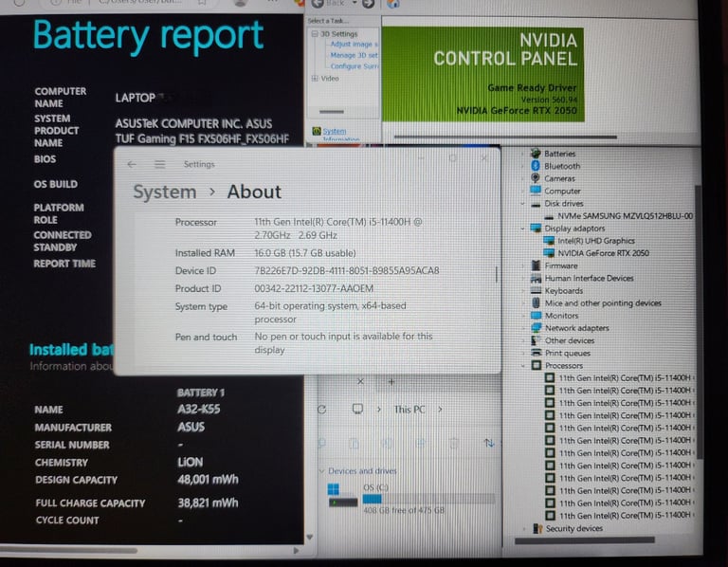Click the Device ID value text

click(346, 270)
